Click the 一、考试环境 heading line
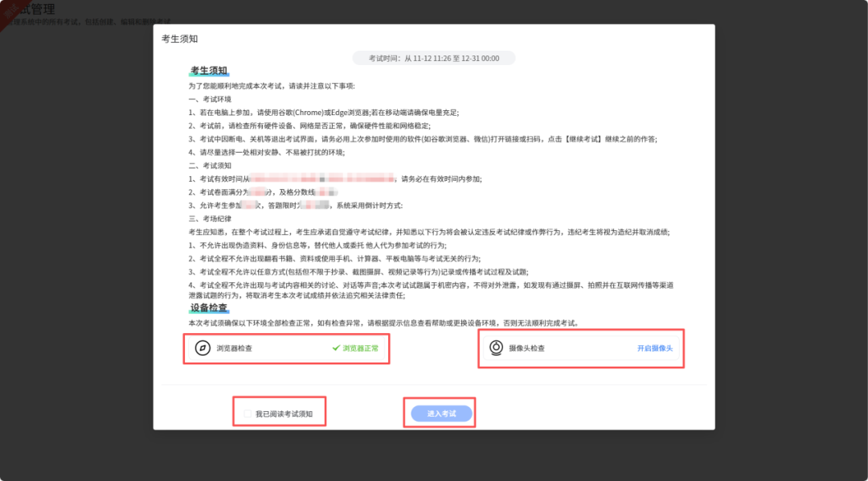The width and height of the screenshot is (868, 481). [209, 99]
